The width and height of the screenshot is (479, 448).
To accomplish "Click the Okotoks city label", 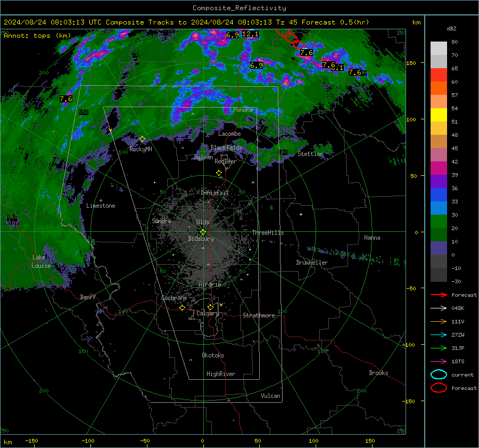I will pos(213,355).
